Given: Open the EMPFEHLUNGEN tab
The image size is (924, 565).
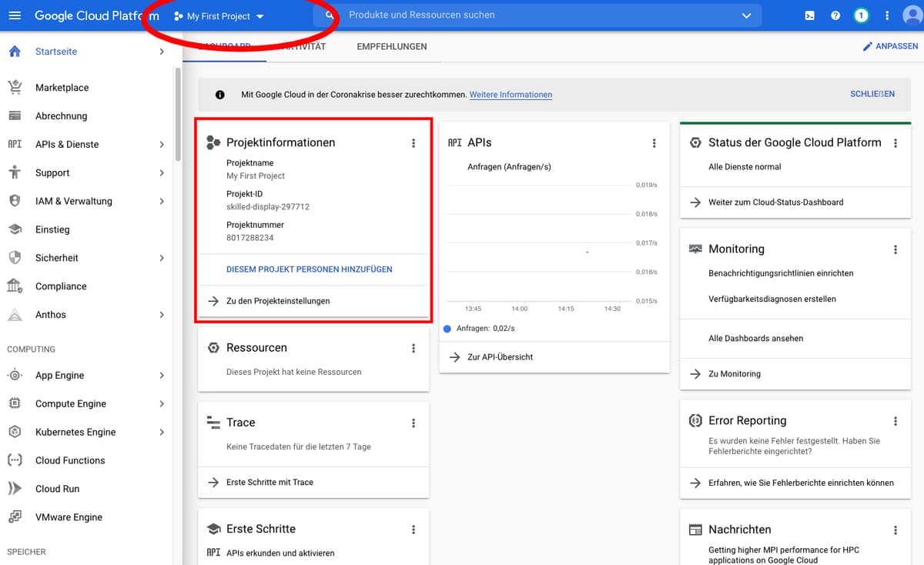Looking at the screenshot, I should click(391, 46).
